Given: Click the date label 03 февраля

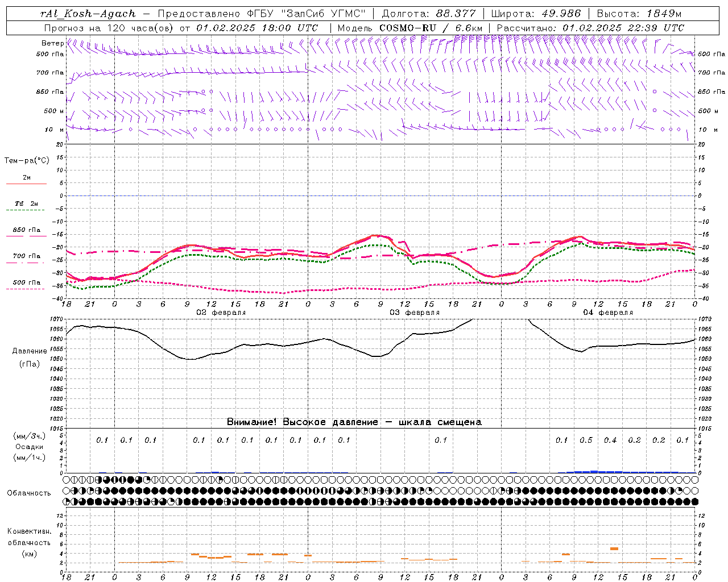Looking at the screenshot, I should [x=415, y=313].
